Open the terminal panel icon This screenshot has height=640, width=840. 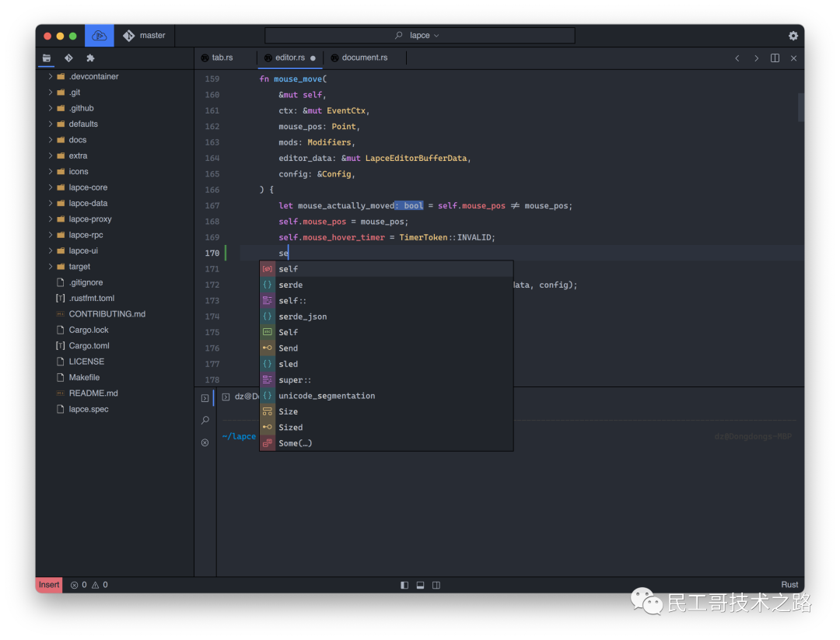coord(205,397)
